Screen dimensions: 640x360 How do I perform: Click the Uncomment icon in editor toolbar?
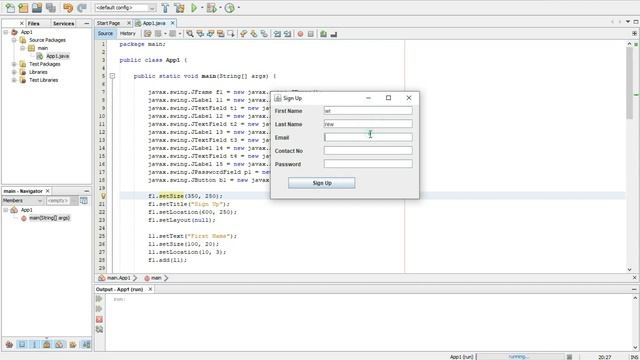click(x=334, y=34)
